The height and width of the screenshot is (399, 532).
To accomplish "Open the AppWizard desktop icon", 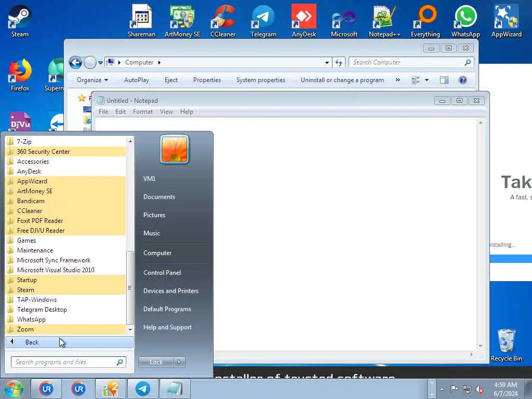I will [506, 20].
